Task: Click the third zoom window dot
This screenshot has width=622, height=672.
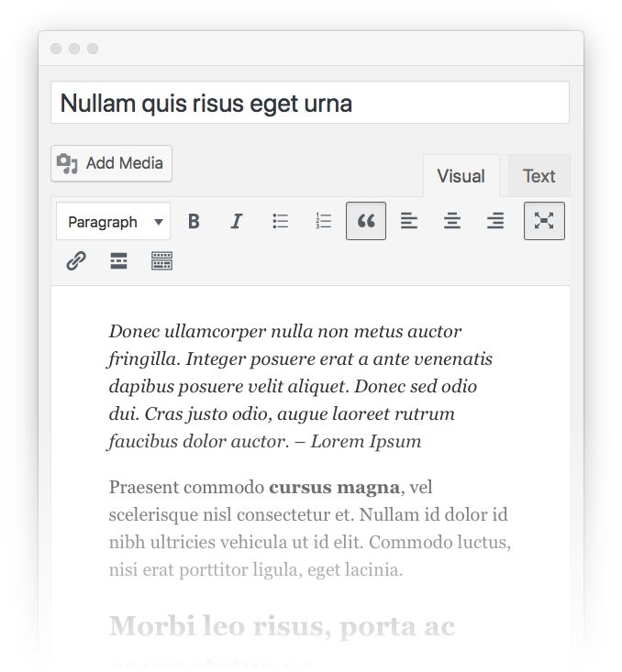Action: pyautogui.click(x=93, y=49)
